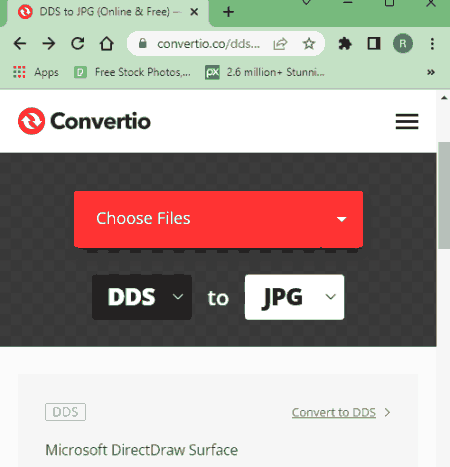450x467 pixels.
Task: Toggle the browser side panel icon
Action: point(374,44)
